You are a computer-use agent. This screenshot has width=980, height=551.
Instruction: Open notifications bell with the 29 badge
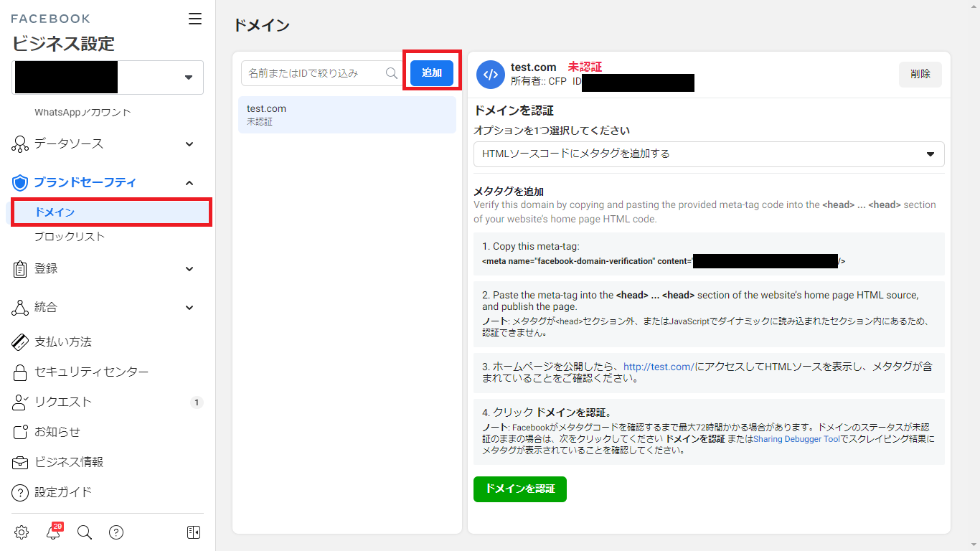[x=53, y=532]
